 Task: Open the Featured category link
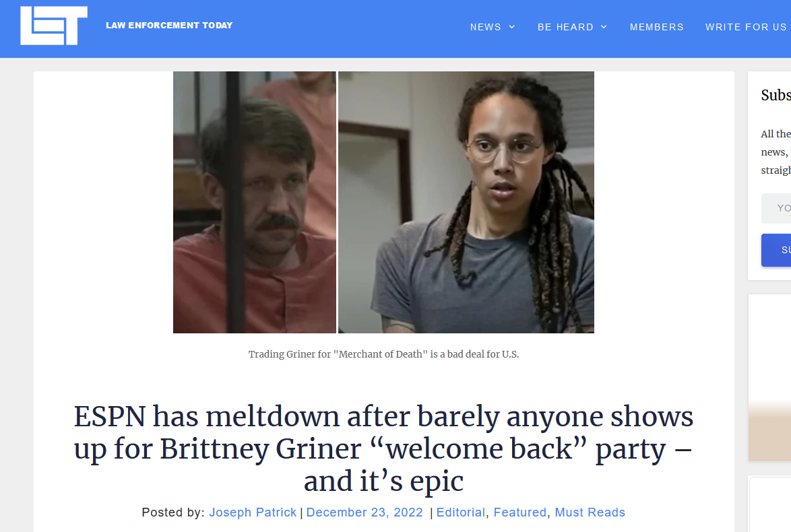[519, 512]
